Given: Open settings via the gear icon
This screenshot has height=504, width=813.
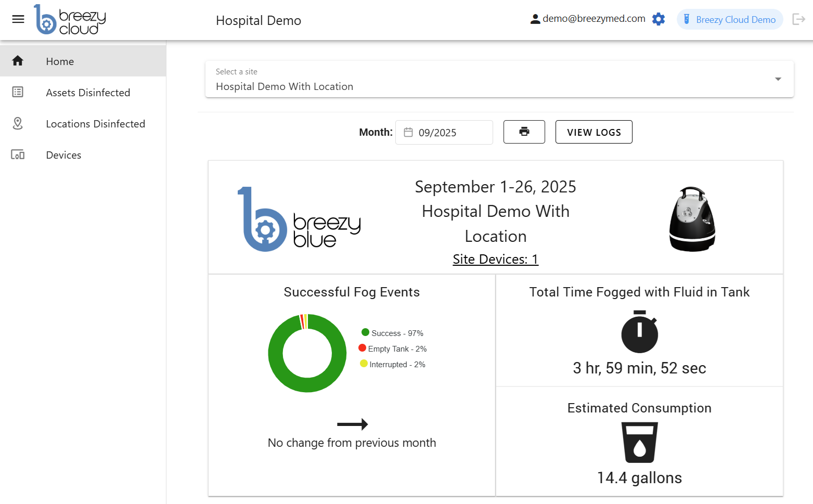Looking at the screenshot, I should click(x=659, y=19).
